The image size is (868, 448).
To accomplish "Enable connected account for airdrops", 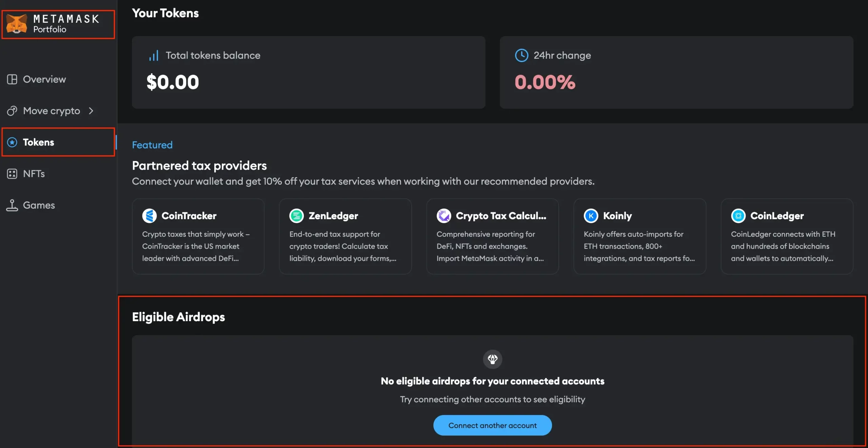I will pos(493,425).
